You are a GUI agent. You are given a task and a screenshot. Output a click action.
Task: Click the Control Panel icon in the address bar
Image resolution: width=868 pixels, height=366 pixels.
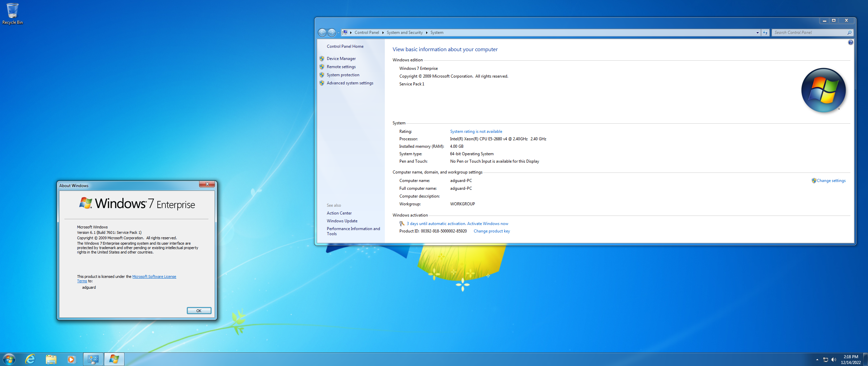point(344,33)
